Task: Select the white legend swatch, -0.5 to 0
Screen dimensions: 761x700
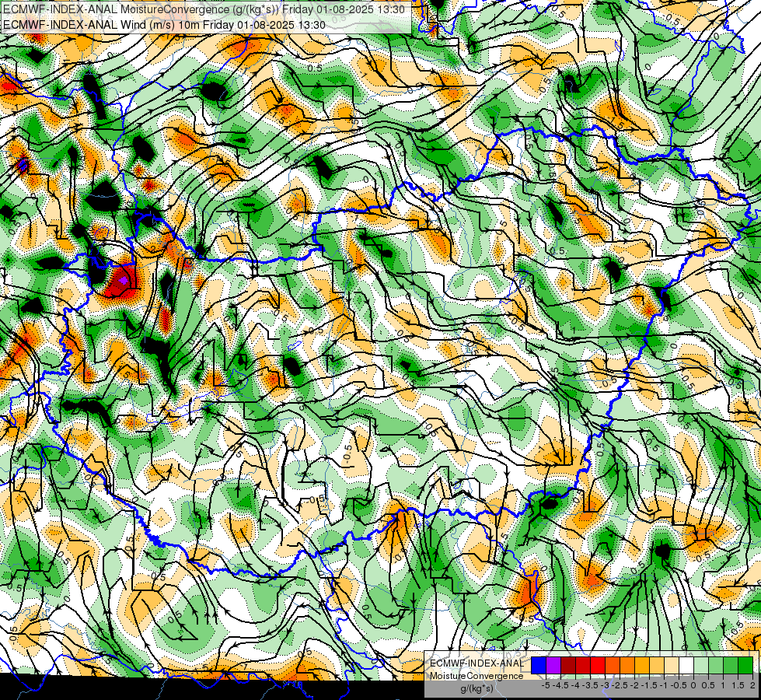Action: [x=686, y=666]
